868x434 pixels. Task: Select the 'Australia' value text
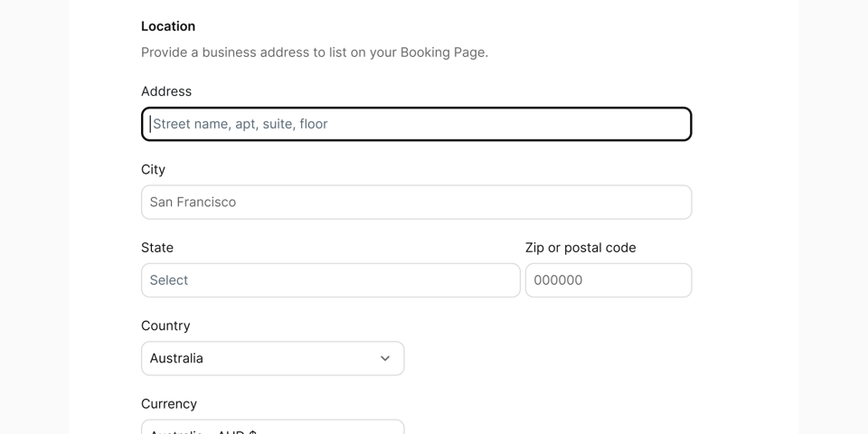coord(176,358)
